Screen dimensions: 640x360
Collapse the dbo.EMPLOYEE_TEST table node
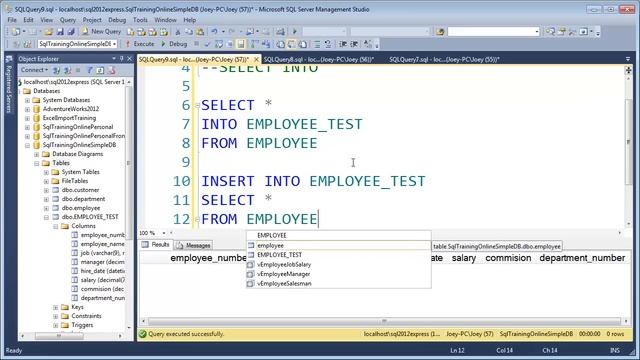pos(46,217)
